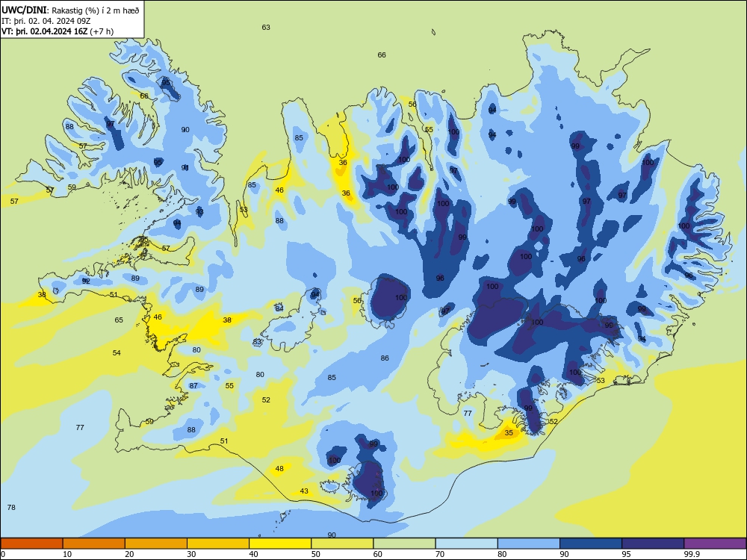
Task: Click the '35' value on the orange southeast patch
Action: pos(509,433)
